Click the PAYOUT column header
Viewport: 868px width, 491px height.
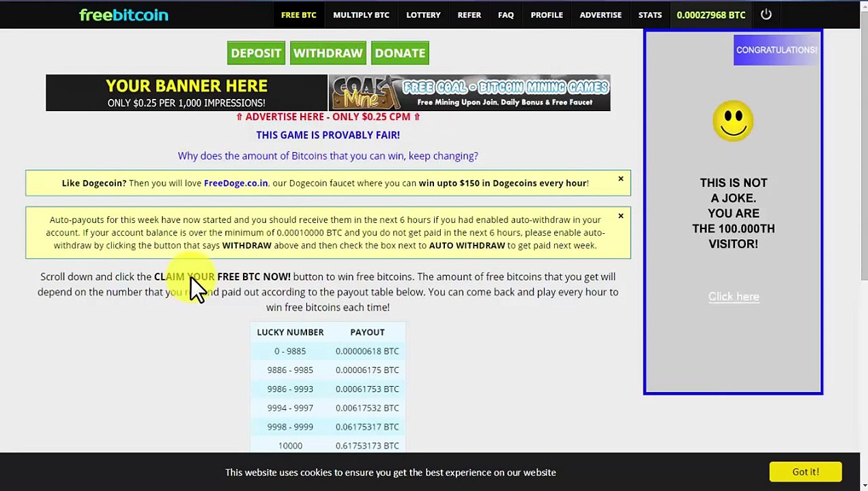(x=367, y=332)
